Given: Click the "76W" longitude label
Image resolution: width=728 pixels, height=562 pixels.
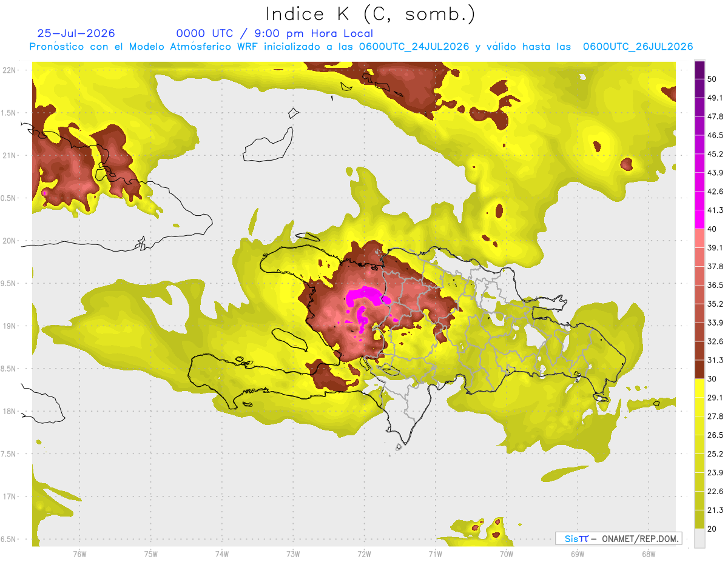Looking at the screenshot, I should point(79,554).
